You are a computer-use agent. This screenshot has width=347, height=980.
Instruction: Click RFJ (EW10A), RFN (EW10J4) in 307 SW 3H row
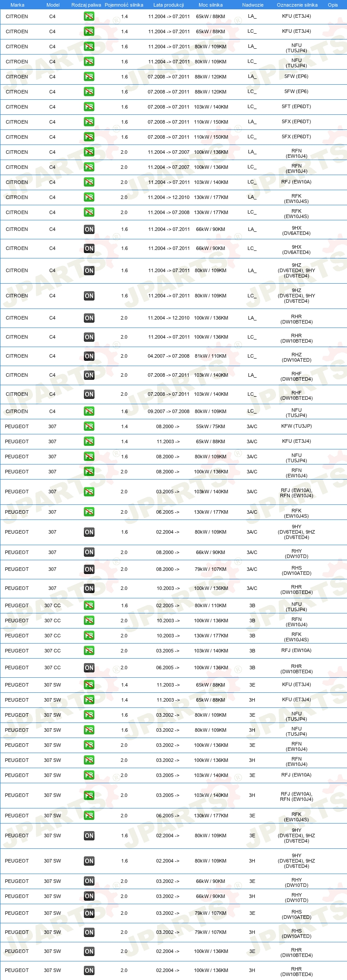point(296,797)
